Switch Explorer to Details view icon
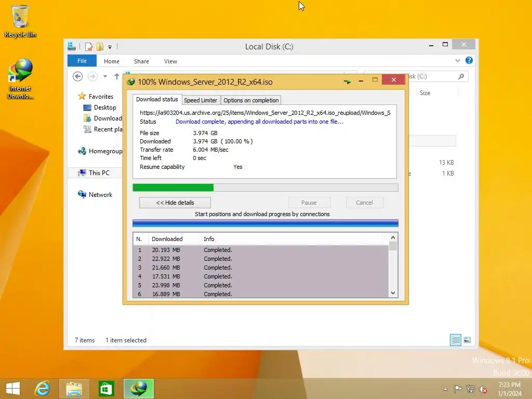Screen dimensions: 532x399 pyautogui.click(x=455, y=340)
